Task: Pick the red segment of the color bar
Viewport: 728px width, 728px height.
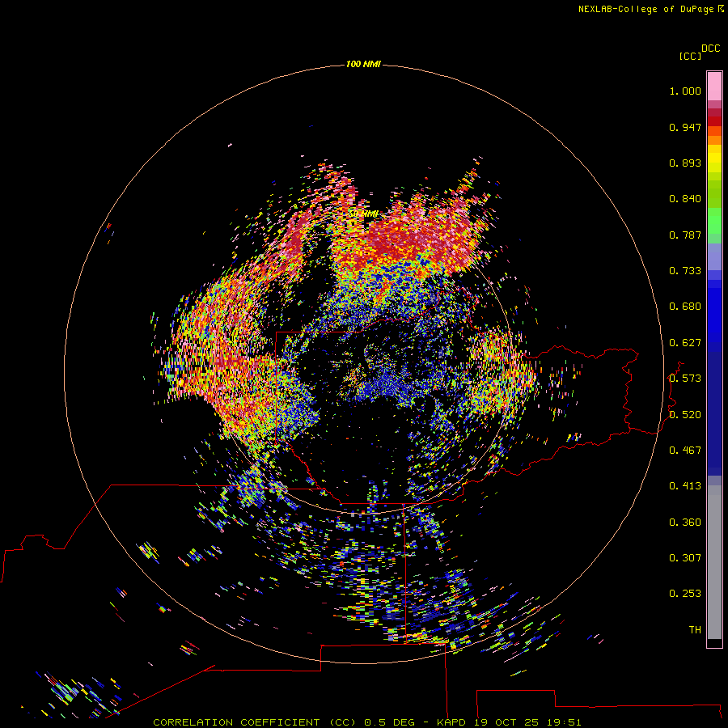Action: (x=714, y=121)
